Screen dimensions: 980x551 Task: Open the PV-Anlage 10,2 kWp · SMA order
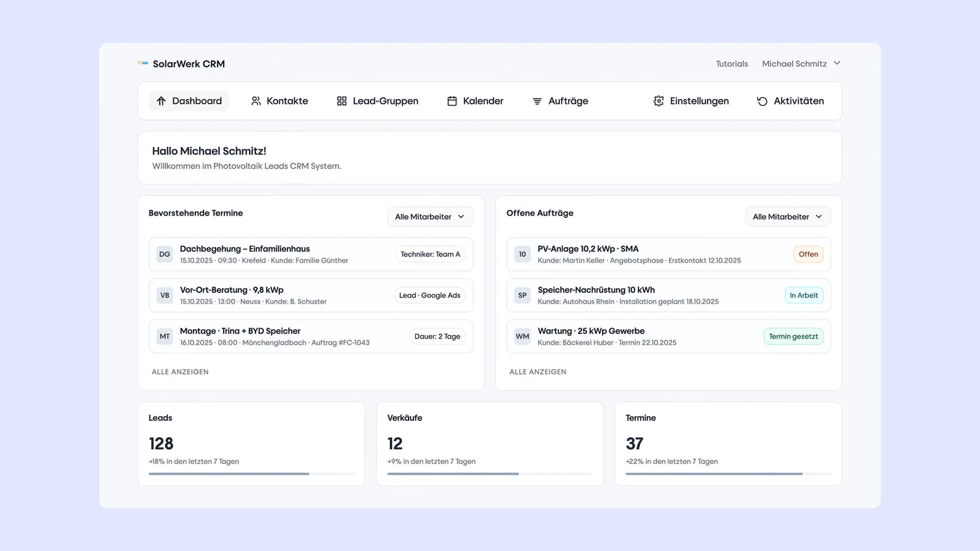(668, 254)
